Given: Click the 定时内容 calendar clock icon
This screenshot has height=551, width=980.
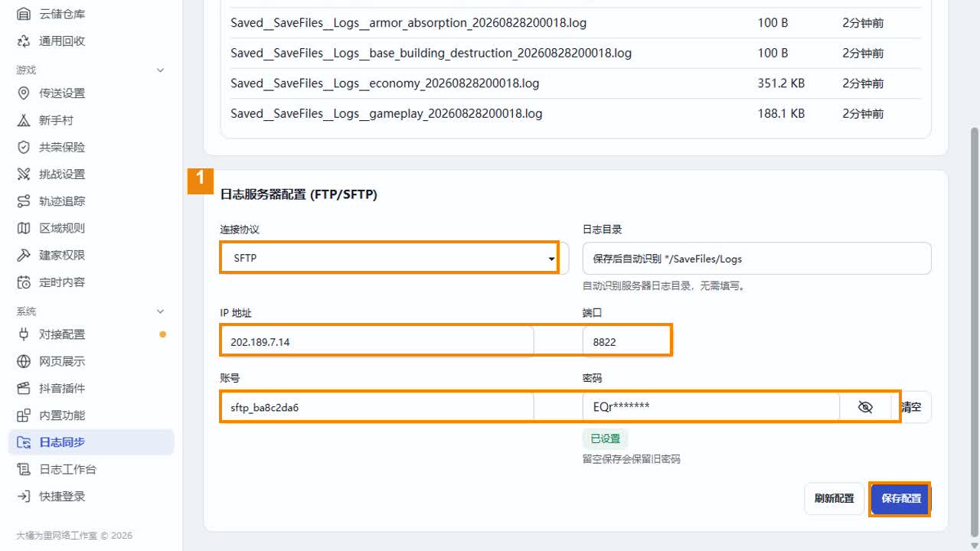Looking at the screenshot, I should point(24,282).
